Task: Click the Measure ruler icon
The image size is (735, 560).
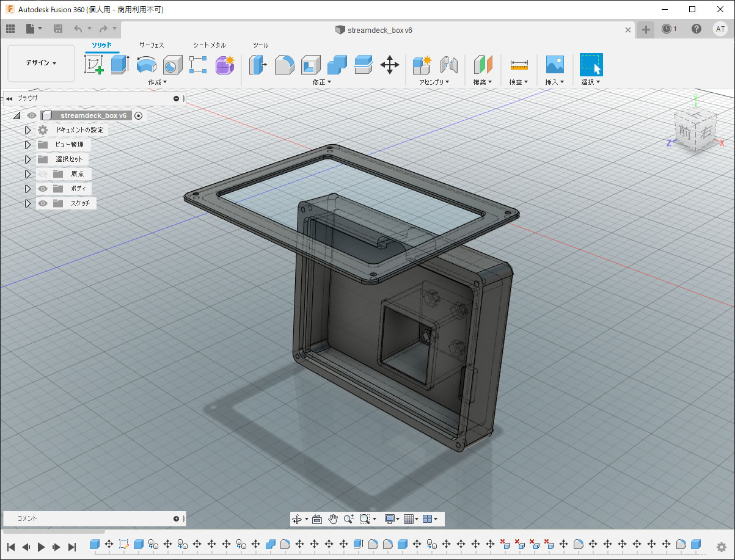Action: point(519,64)
